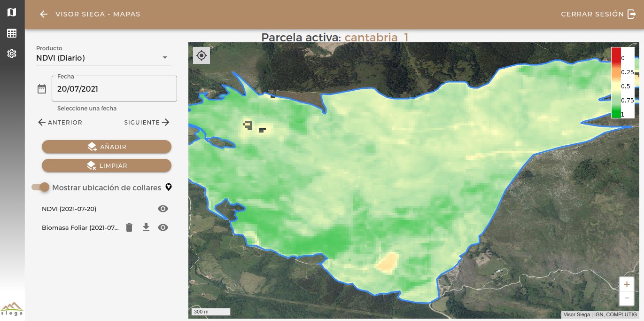Click the Fecha date field
Screen dimensions: 644x321
coord(114,89)
